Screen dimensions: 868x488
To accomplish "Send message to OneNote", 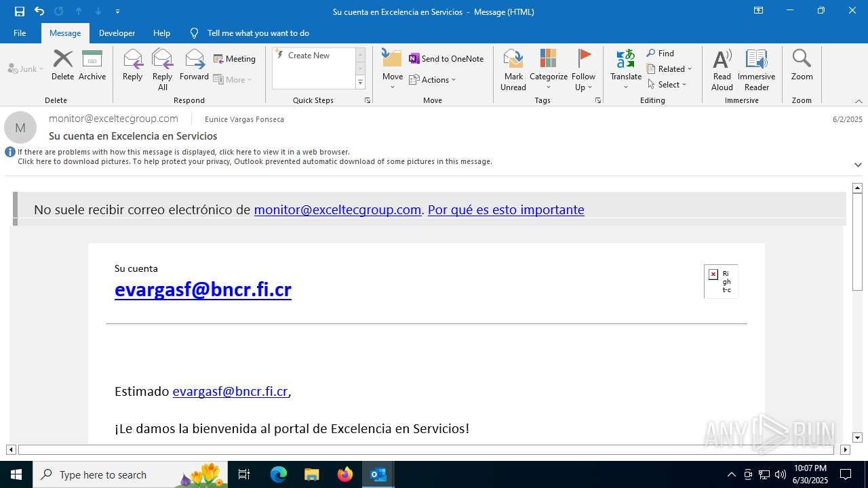I will tap(446, 59).
